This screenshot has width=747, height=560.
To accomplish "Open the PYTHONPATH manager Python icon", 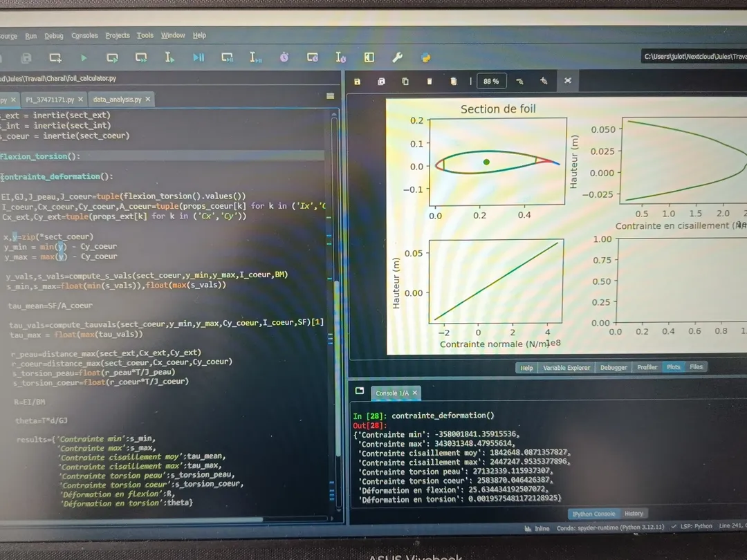I will [x=426, y=57].
